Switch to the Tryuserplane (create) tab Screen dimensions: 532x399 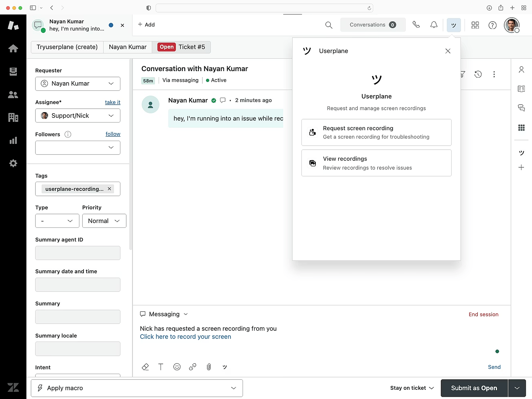pos(67,47)
